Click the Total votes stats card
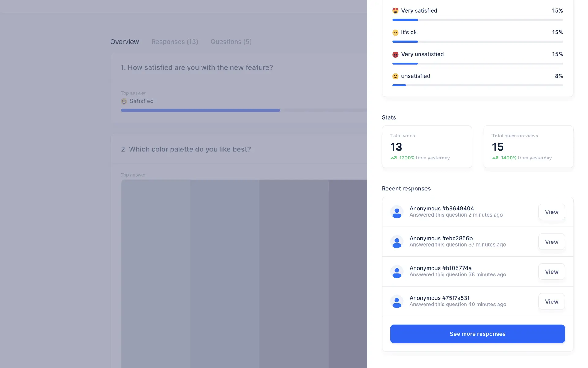Image resolution: width=588 pixels, height=368 pixels. 427,147
